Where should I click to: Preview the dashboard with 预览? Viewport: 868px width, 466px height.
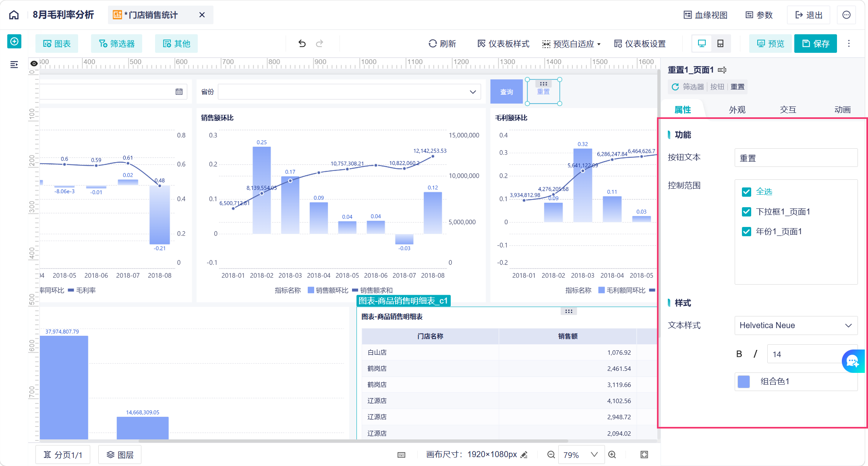[x=771, y=44]
